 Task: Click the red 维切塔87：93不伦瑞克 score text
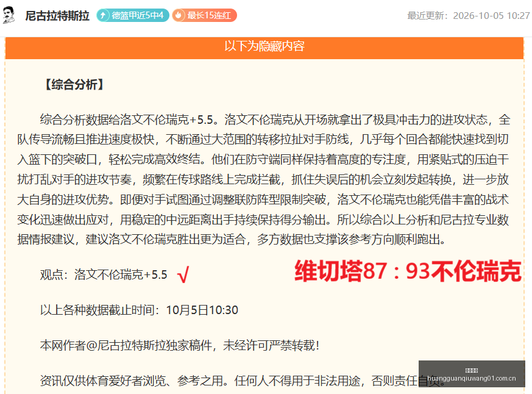pos(408,271)
